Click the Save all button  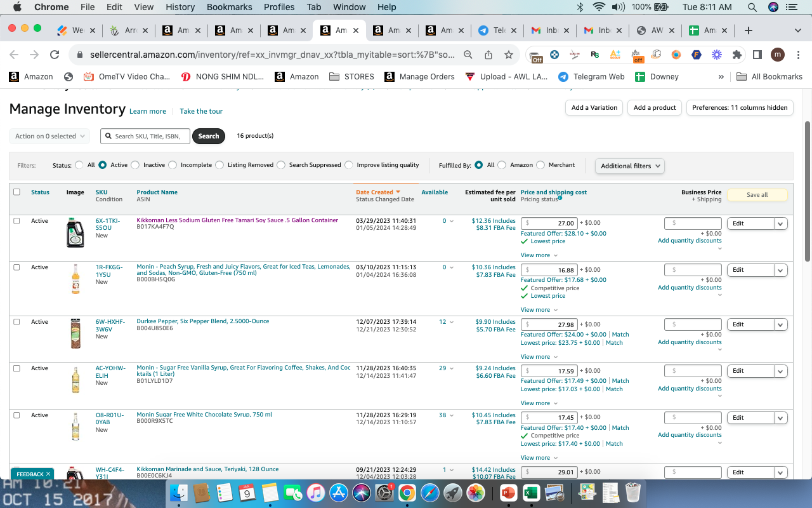pos(757,195)
